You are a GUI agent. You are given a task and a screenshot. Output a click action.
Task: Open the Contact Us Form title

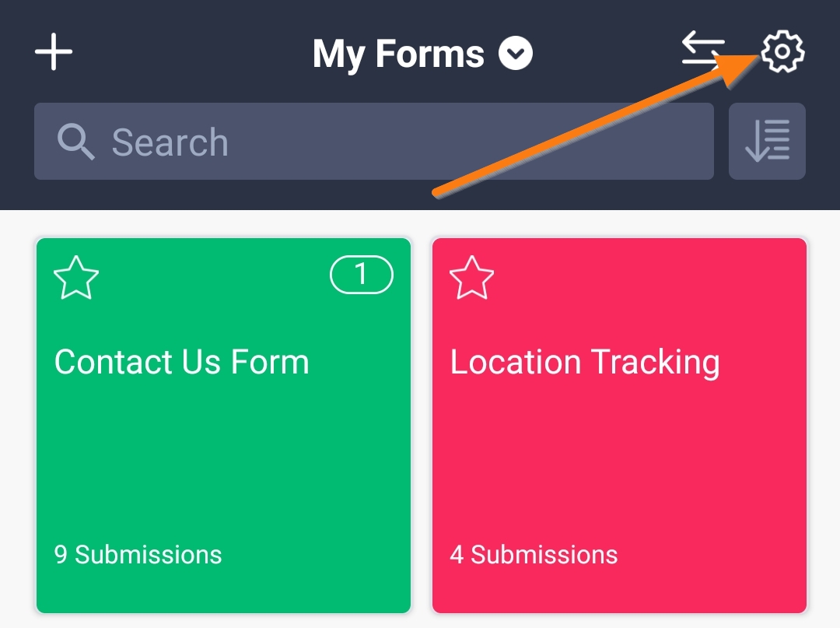point(182,362)
